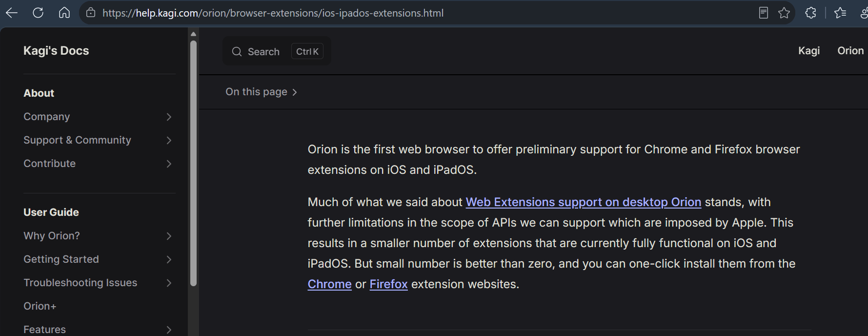Open the browser home page icon
Screen dimensions: 868x336
click(64, 13)
